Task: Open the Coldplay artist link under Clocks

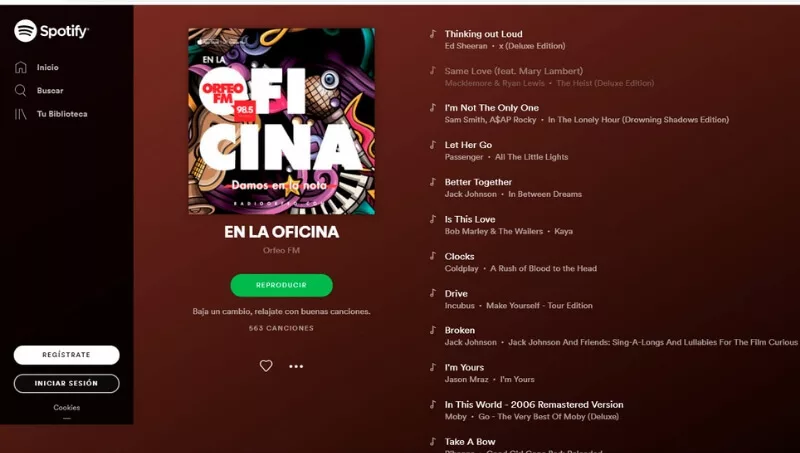Action: (x=461, y=268)
